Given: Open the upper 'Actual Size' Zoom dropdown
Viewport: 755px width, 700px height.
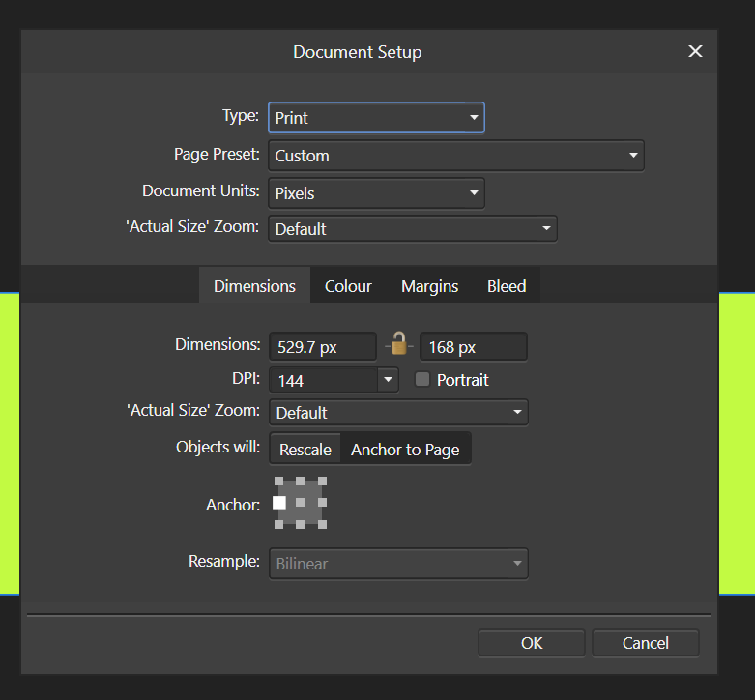Looking at the screenshot, I should (413, 229).
